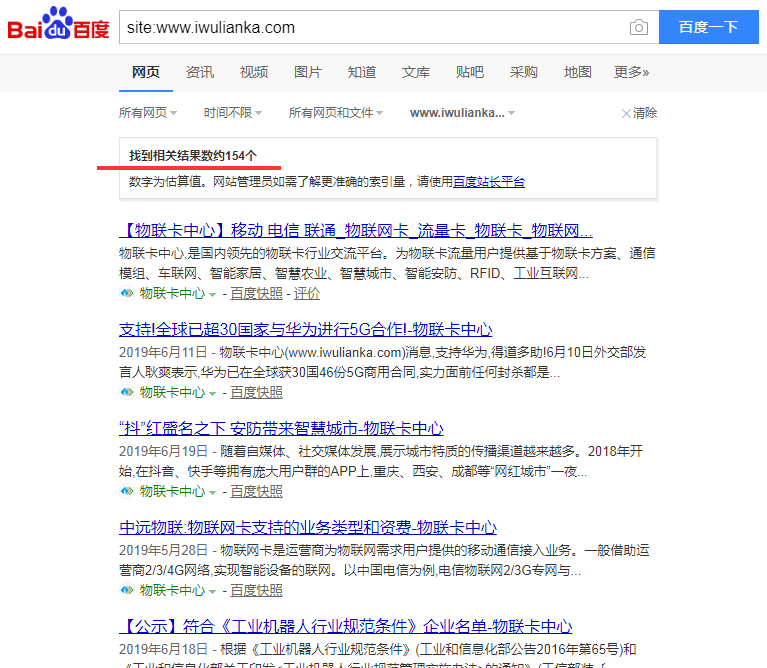Click 物联卡中心 site name in 中远物联 result
This screenshot has width=767, height=668.
[172, 590]
